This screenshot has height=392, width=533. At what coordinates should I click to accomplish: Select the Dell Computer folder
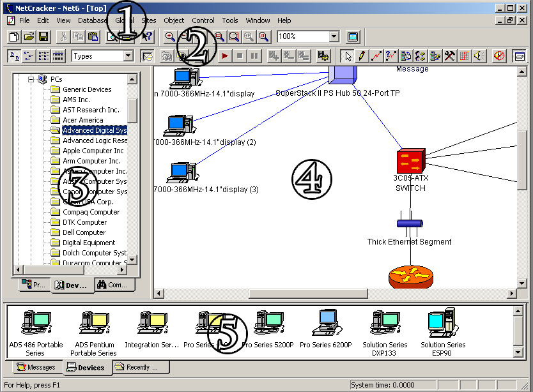[x=84, y=232]
